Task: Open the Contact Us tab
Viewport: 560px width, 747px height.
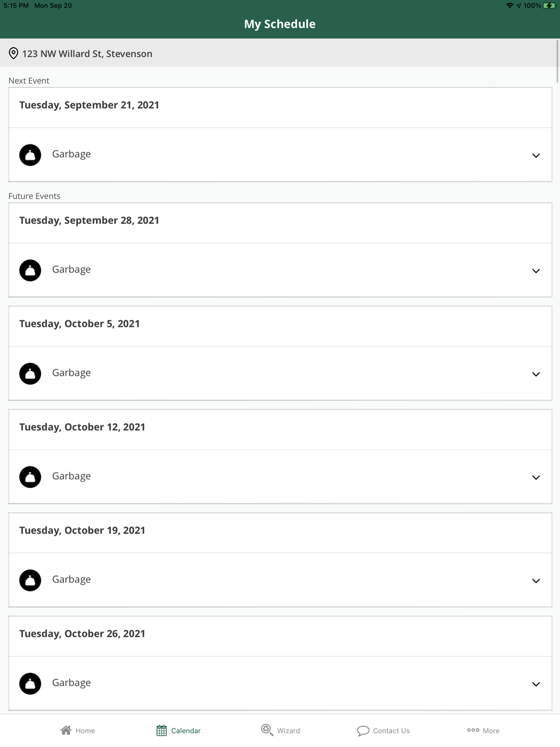Action: [x=384, y=730]
